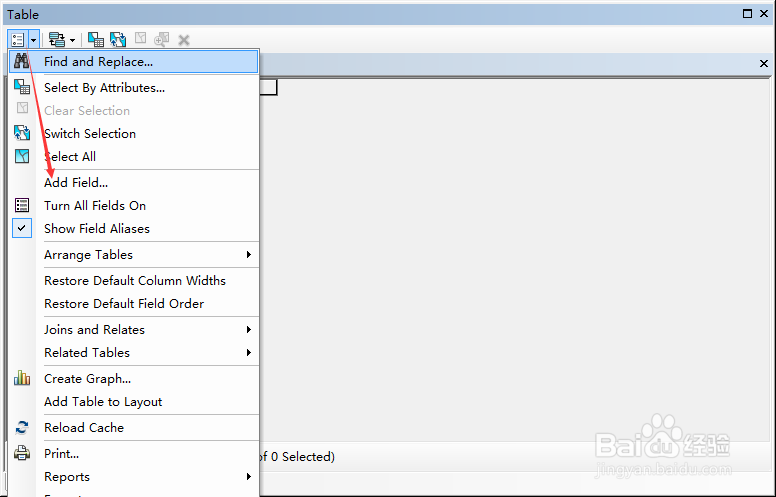Expand the Arrange Tables submenu
776x497 pixels.
pos(134,255)
